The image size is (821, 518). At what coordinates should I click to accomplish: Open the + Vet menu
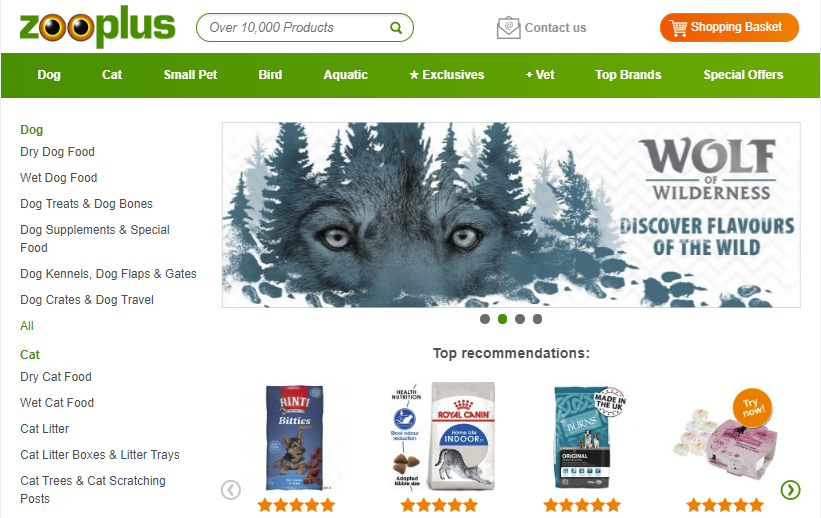pyautogui.click(x=540, y=75)
